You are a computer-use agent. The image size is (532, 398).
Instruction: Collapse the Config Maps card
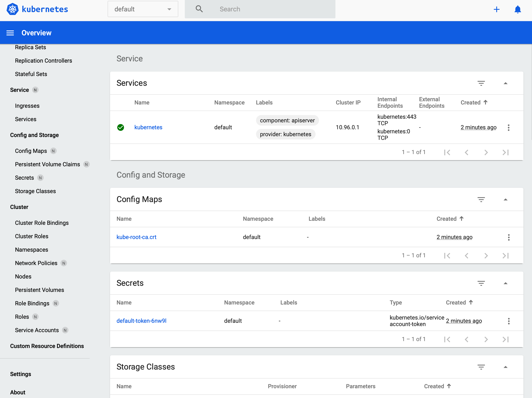[506, 200]
